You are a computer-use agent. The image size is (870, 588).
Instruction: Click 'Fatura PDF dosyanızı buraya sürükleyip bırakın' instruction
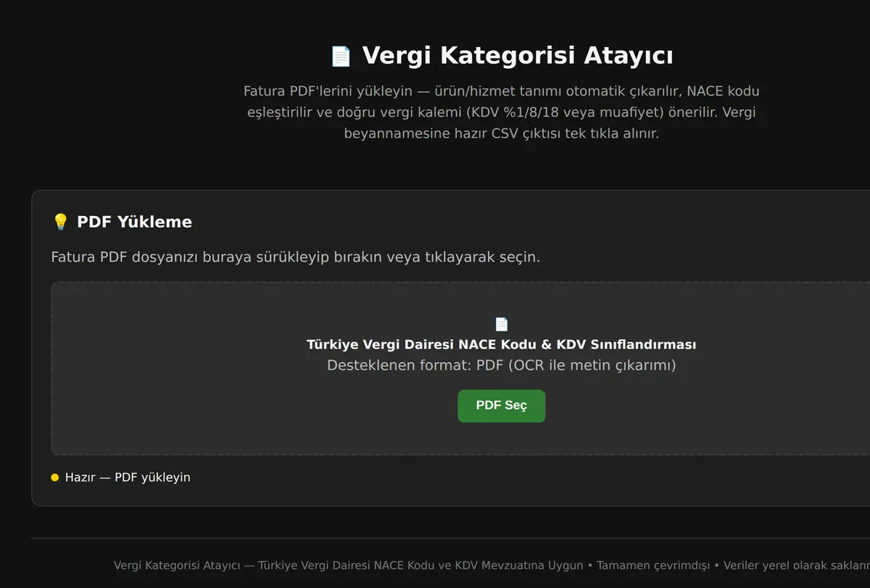(295, 257)
